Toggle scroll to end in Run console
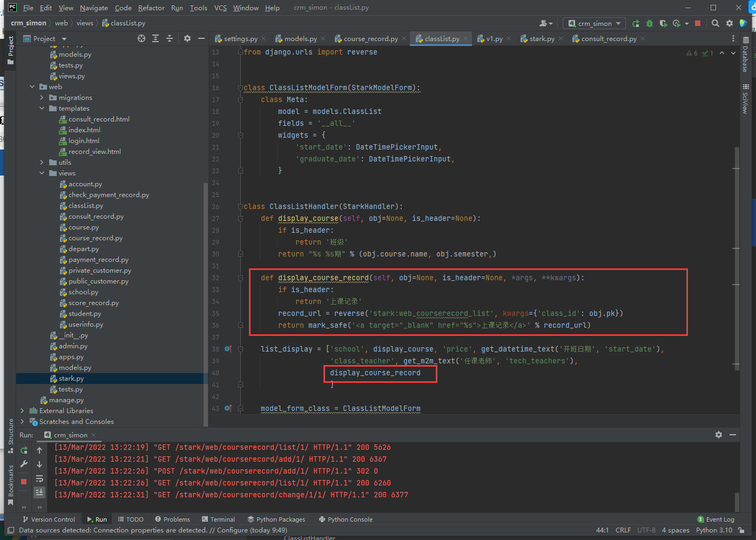Screen dimensions: 756x540 point(39,492)
